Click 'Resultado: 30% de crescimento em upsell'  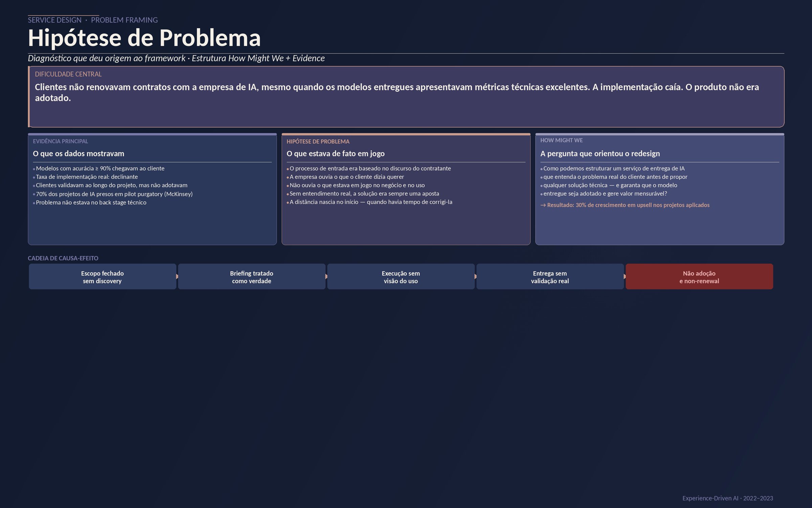[x=625, y=205]
